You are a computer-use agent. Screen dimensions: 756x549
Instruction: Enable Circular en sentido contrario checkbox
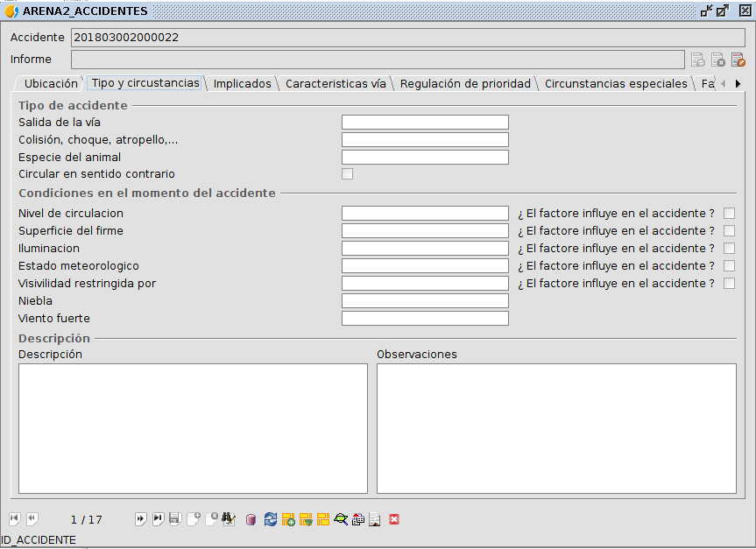pyautogui.click(x=347, y=174)
